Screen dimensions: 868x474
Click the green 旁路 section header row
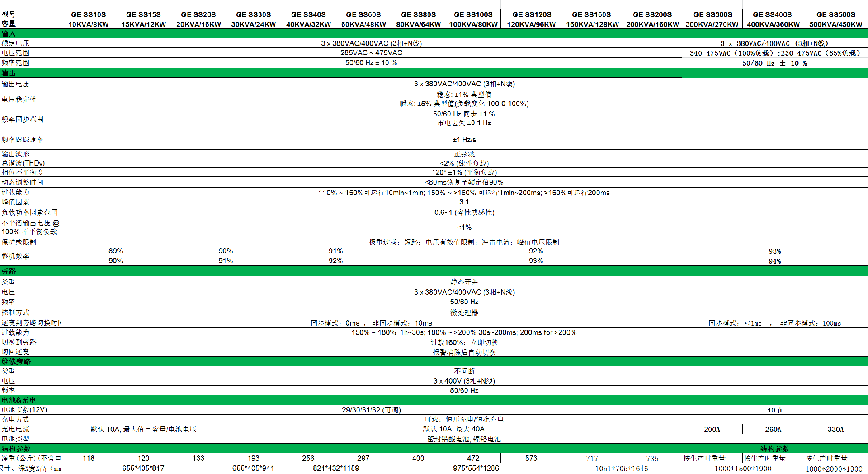(x=434, y=271)
